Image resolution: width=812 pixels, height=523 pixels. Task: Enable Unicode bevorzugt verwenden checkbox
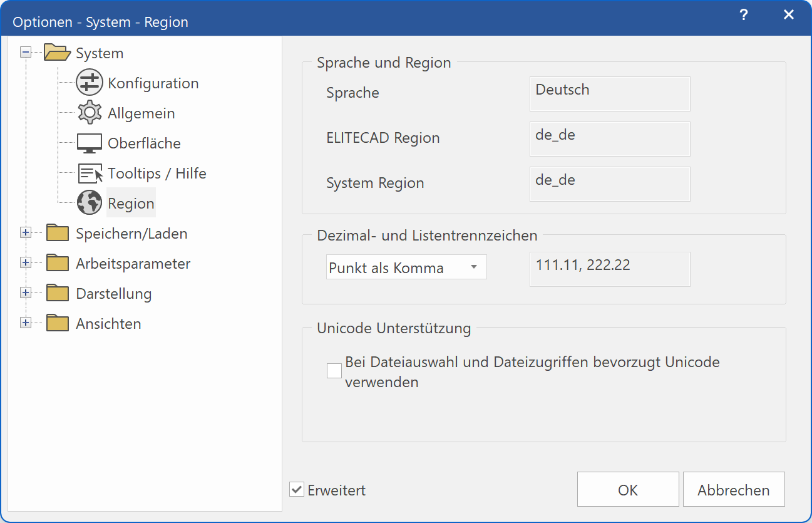[x=334, y=370]
